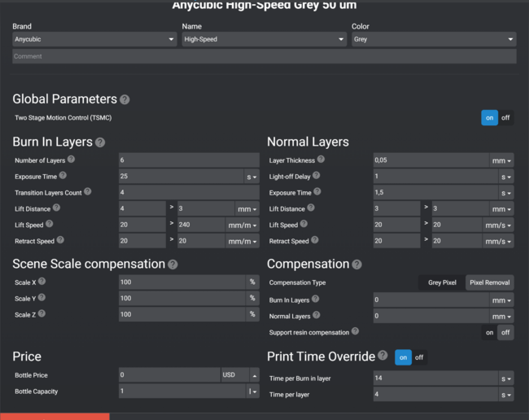Click help icon next to Global Parameters

125,99
